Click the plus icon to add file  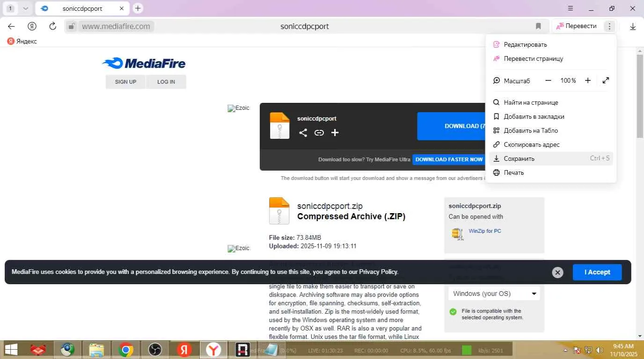pos(335,133)
